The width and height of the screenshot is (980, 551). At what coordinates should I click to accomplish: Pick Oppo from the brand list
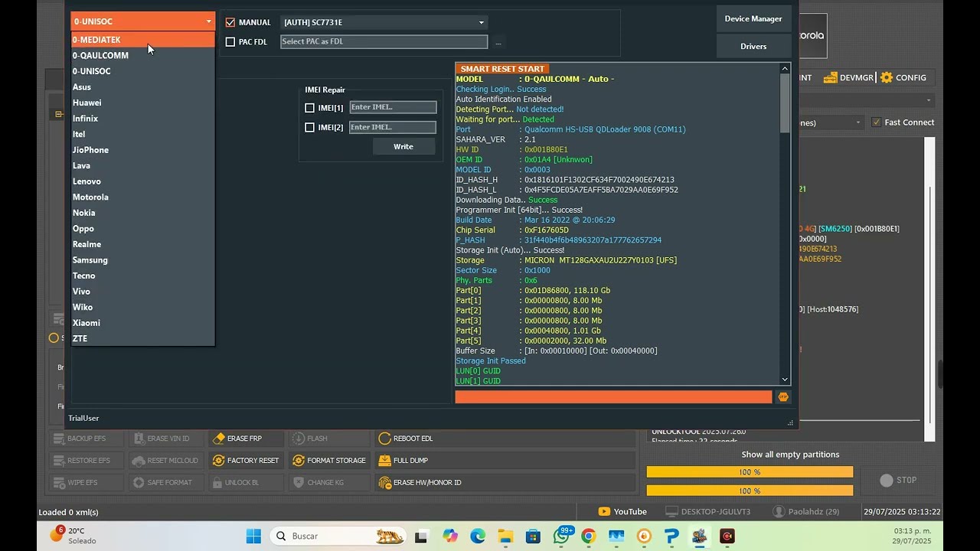[x=143, y=229]
